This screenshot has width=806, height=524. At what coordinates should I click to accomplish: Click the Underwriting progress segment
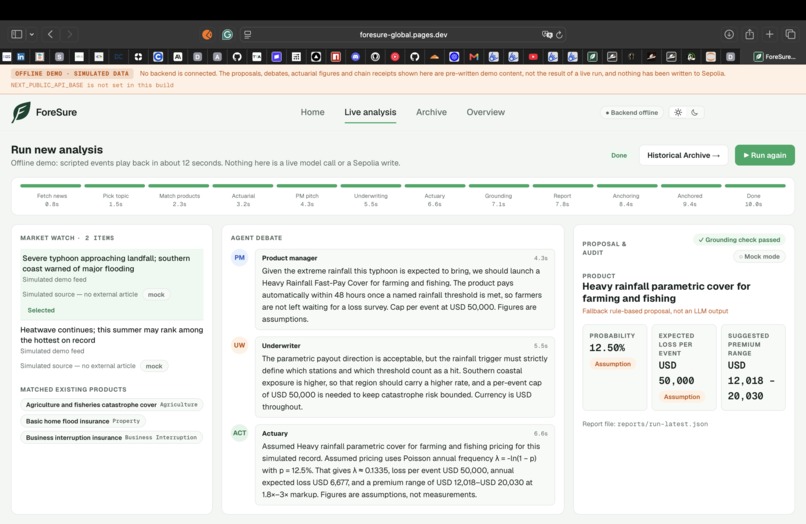click(371, 186)
